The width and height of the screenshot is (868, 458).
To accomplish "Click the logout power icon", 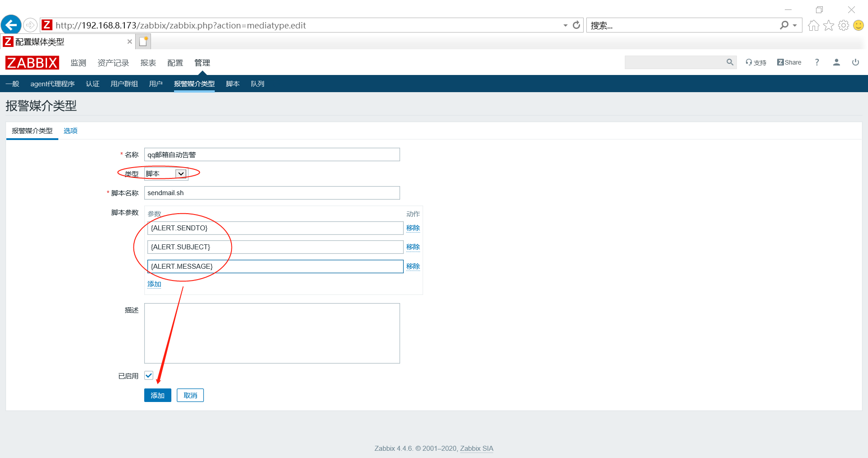I will tap(856, 62).
